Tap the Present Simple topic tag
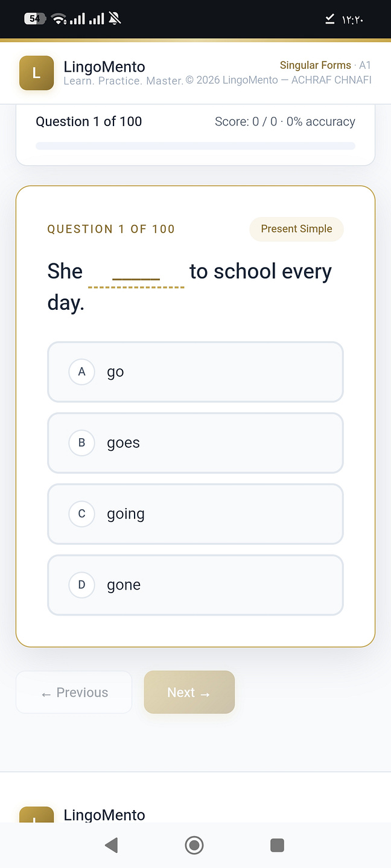This screenshot has height=868, width=391. point(296,229)
